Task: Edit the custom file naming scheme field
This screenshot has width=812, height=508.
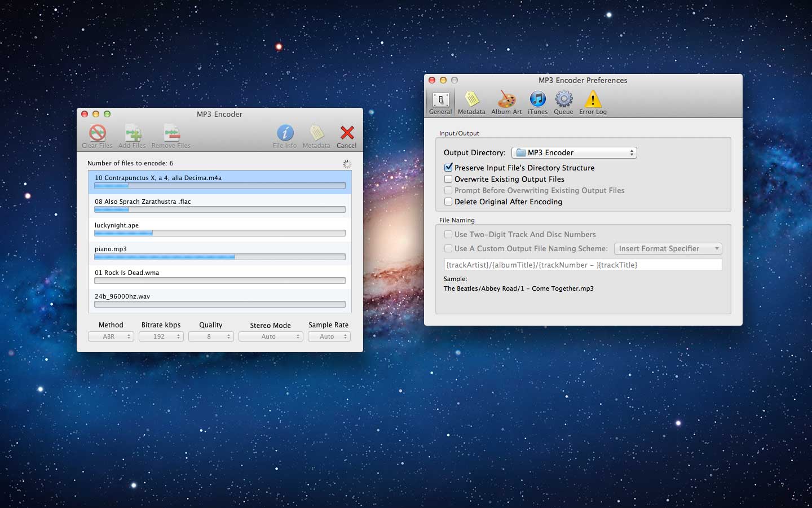Action: [x=583, y=264]
